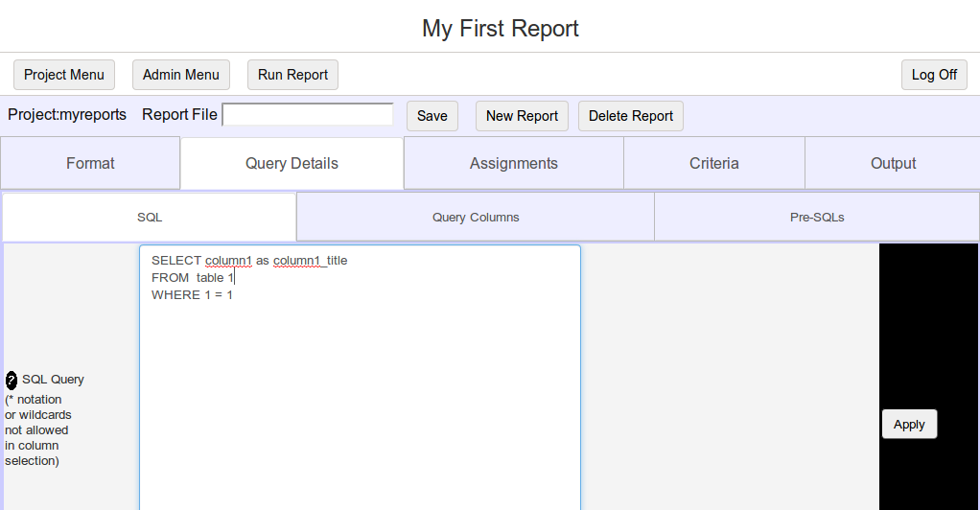Show the Output tab
The height and width of the screenshot is (510, 980).
(x=893, y=163)
